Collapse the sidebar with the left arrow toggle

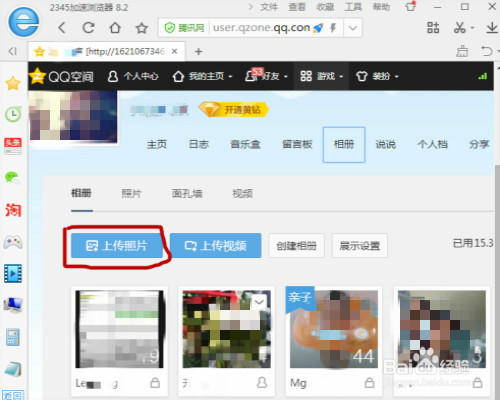tap(12, 51)
